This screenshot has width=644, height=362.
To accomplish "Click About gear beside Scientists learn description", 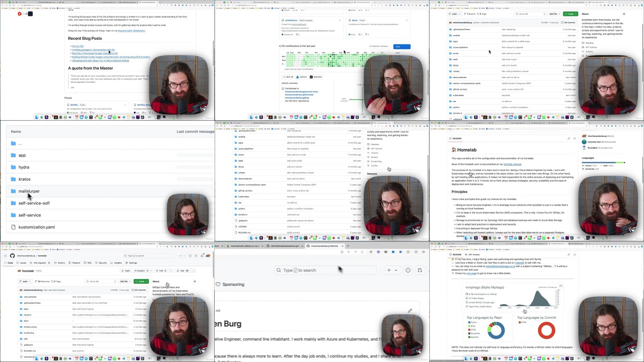I will coord(624,14).
